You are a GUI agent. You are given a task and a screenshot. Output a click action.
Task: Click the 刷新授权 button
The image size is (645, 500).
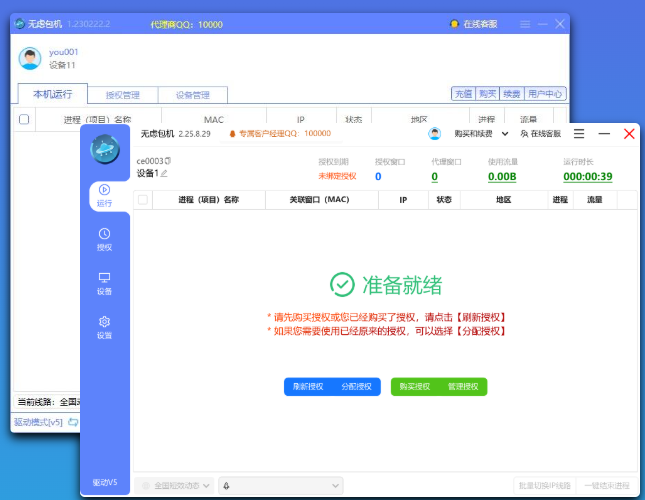tap(308, 387)
